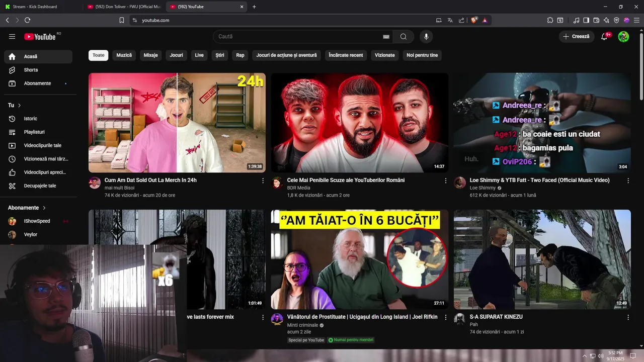This screenshot has width=644, height=362.
Task: Select Jocuri de acțiune și aventură chip
Action: [287, 55]
